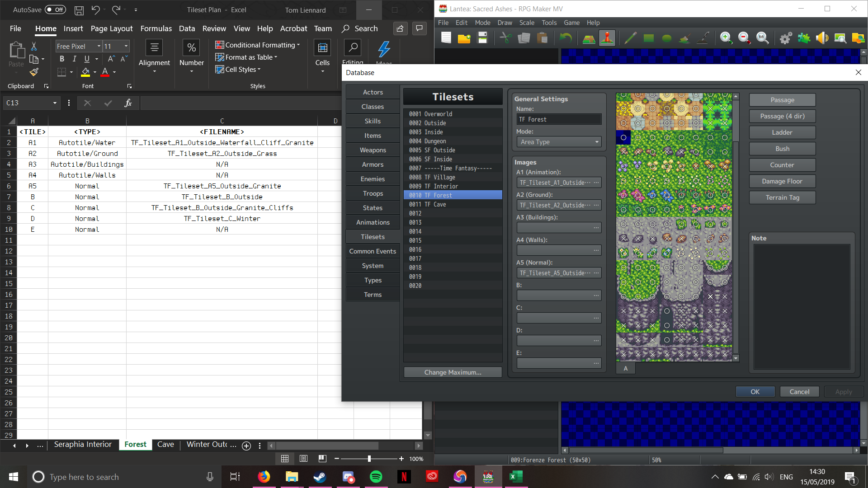
Task: Select the Map editing mode icon
Action: (x=589, y=38)
